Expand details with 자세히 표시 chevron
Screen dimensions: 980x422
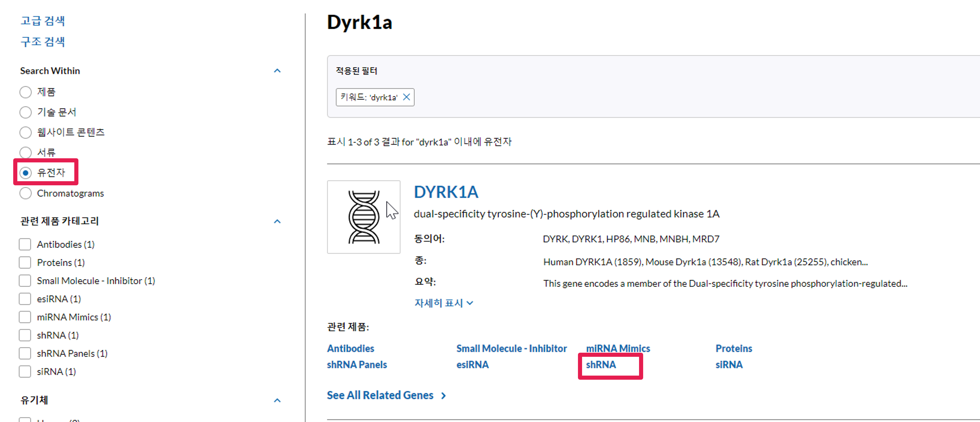pyautogui.click(x=470, y=303)
